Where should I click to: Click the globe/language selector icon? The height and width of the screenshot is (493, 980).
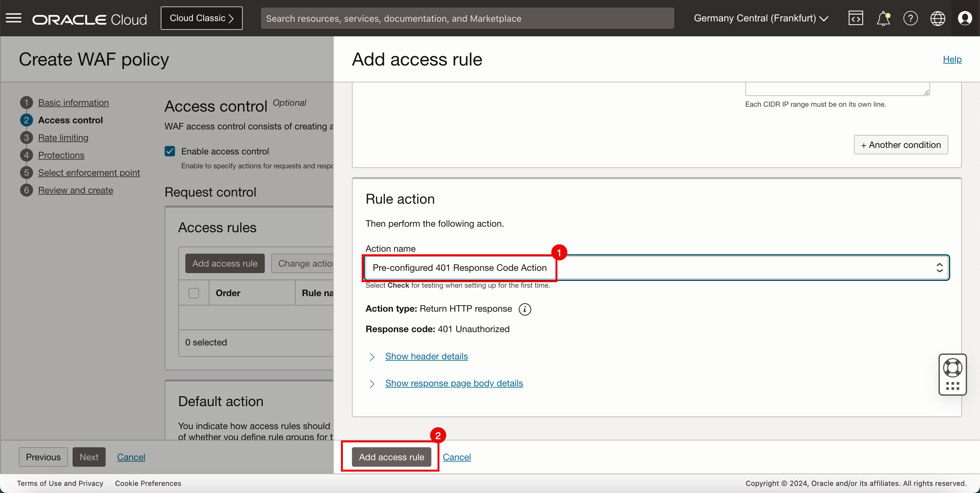tap(938, 18)
